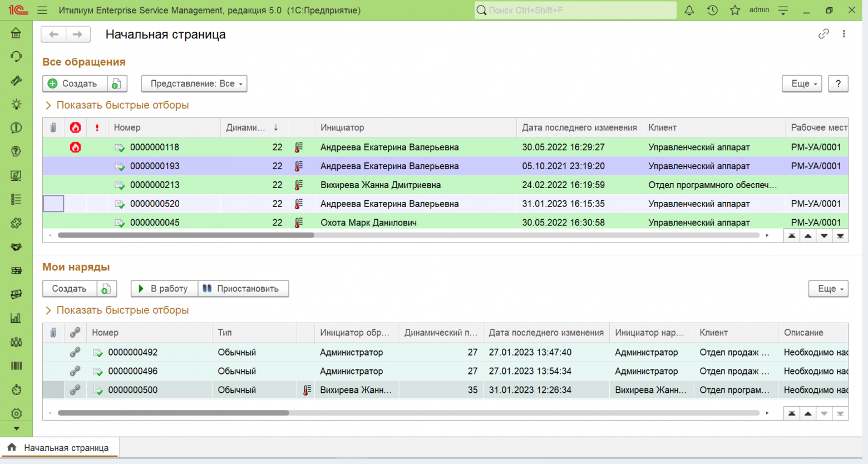Open the service settings lines menu icon

coord(783,10)
